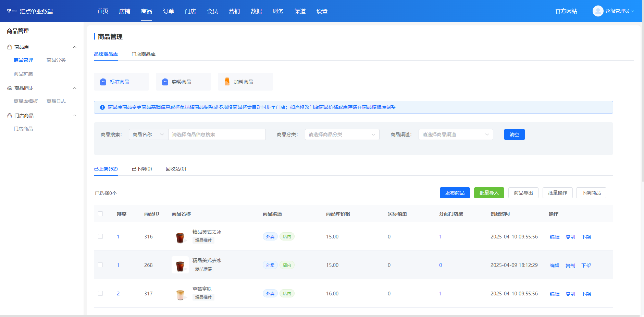This screenshot has height=317, width=644.
Task: Expand the 超级管理员 user menu arrow
Action: tap(632, 11)
